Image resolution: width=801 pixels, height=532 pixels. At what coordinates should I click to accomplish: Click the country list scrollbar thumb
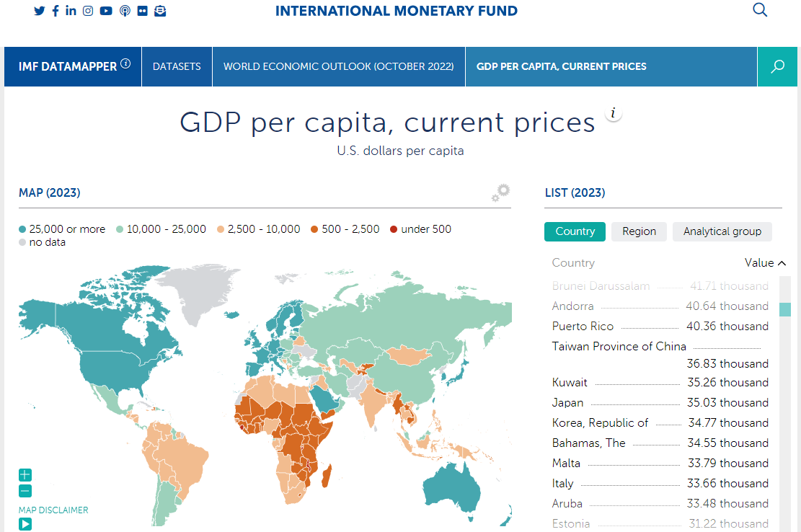click(x=785, y=309)
